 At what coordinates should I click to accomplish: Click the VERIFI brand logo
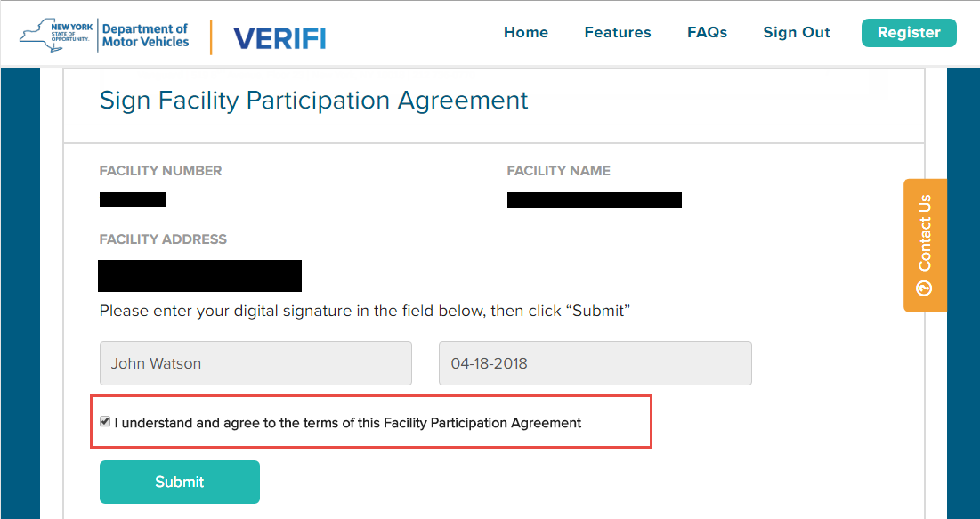pyautogui.click(x=279, y=37)
